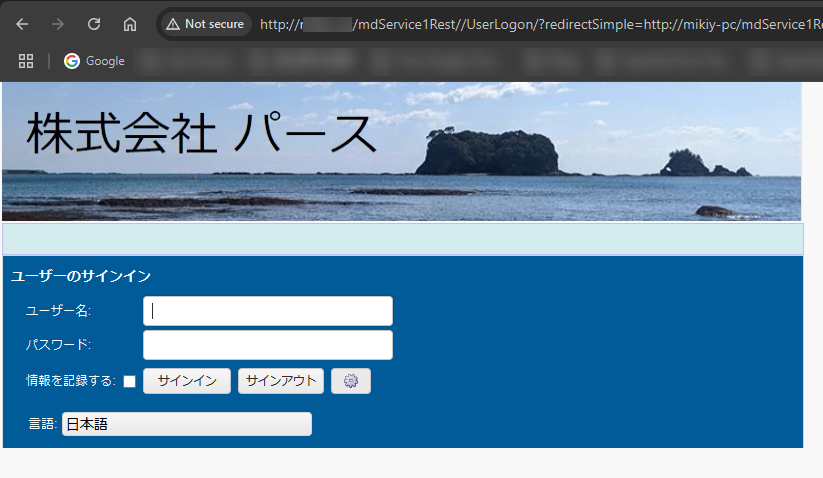823x478 pixels.
Task: Focus the パスワード field
Action: pos(268,345)
